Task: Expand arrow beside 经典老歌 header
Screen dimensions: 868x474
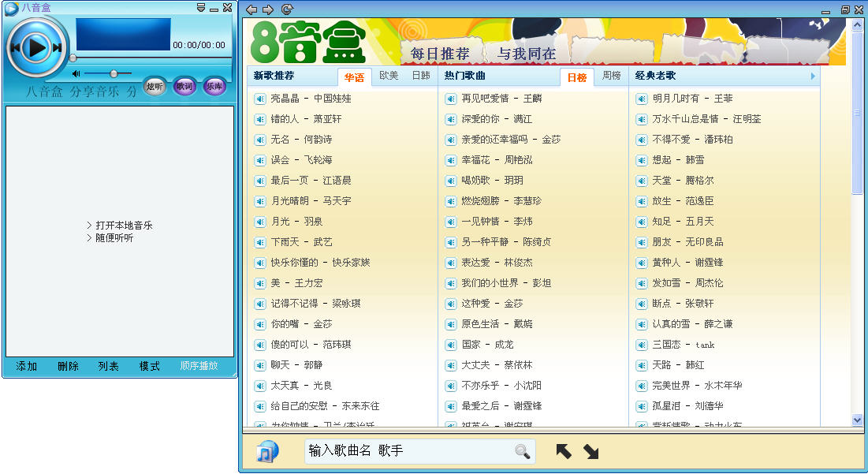Action: point(813,76)
